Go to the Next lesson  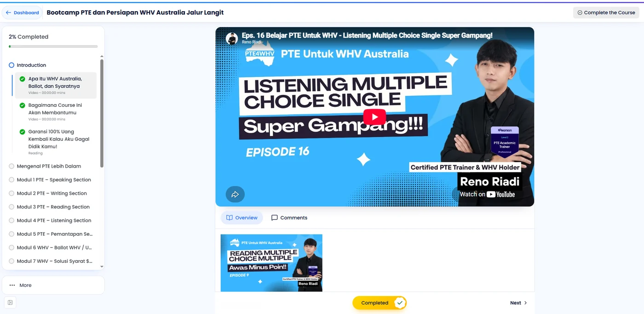[518, 303]
